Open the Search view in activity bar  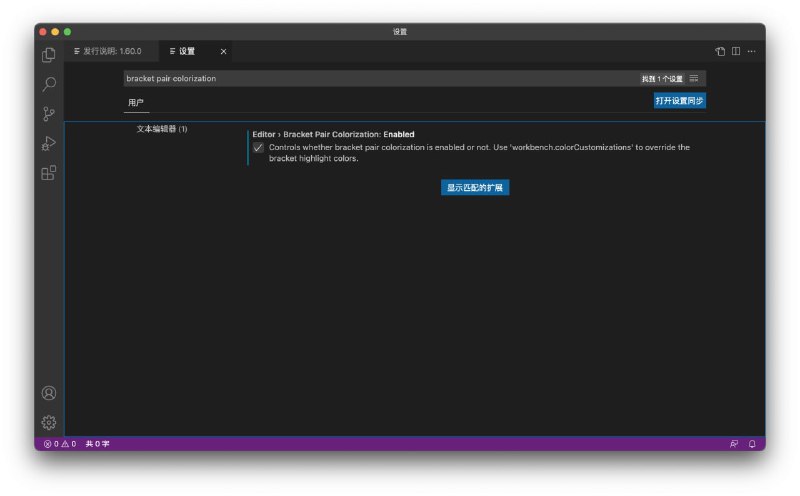click(49, 84)
